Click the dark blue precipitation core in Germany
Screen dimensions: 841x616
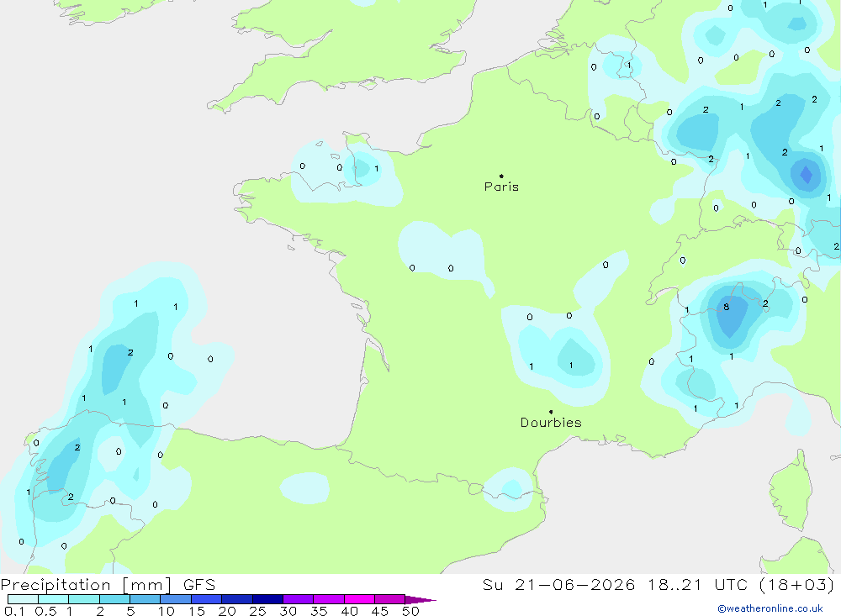806,175
